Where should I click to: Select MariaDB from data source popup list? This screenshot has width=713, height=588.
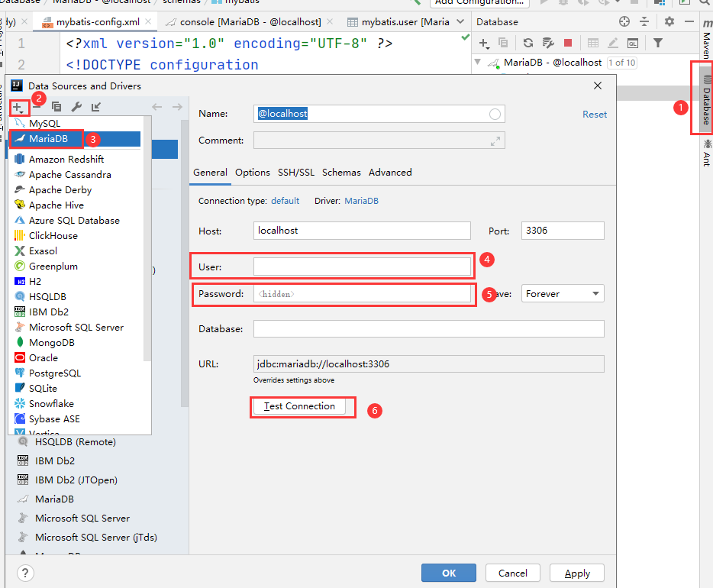pyautogui.click(x=75, y=139)
